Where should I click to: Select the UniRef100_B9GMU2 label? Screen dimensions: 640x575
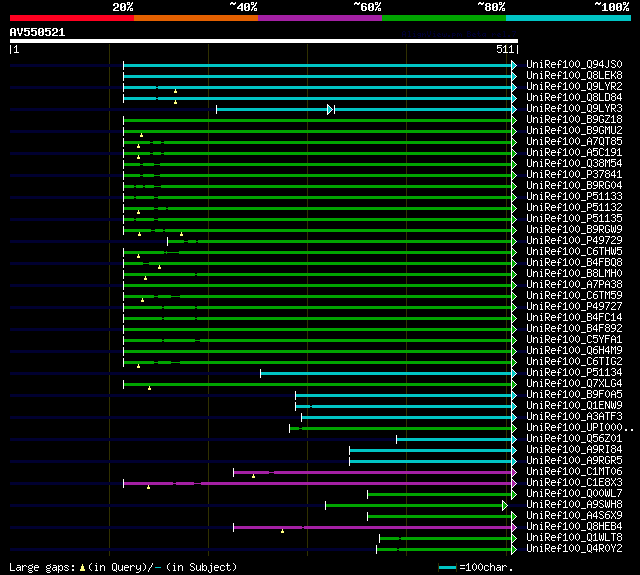coord(574,131)
